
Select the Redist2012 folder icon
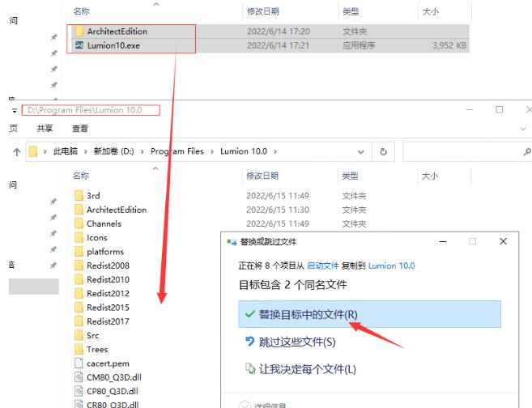[79, 293]
